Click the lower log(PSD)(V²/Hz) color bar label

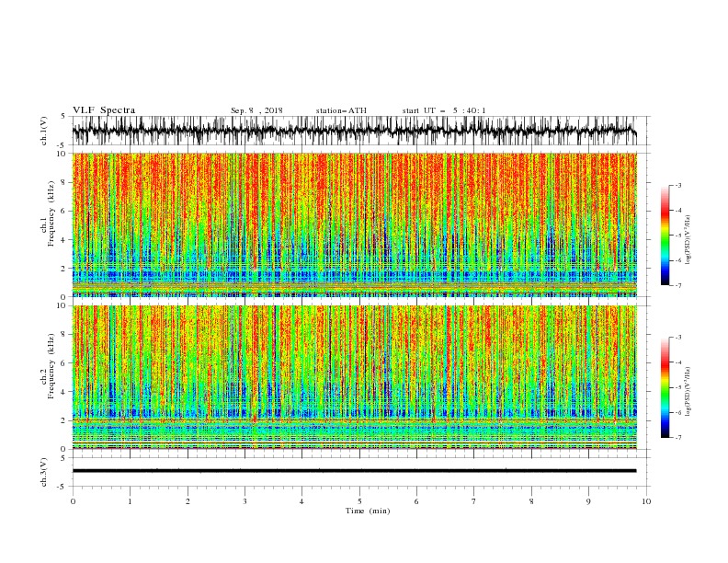tap(688, 392)
